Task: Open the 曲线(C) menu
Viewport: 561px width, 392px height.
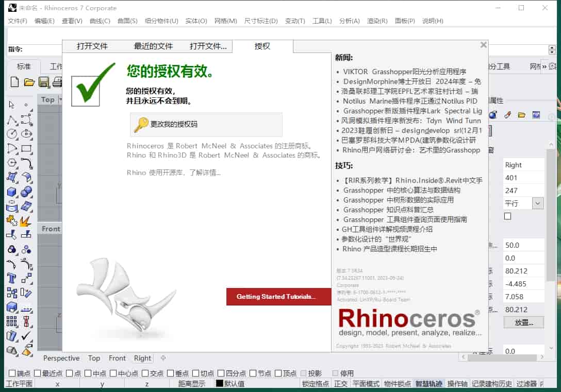Action: [100, 21]
